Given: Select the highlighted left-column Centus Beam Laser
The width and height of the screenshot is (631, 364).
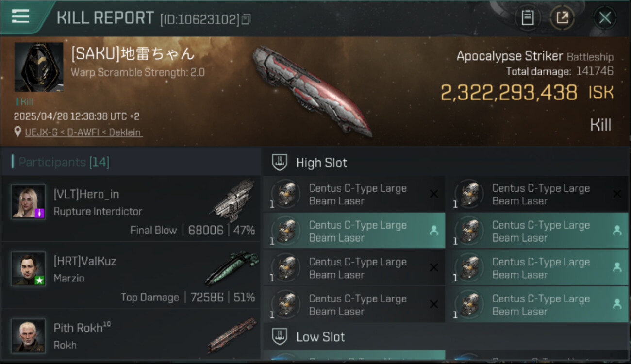Looking at the screenshot, I should [354, 231].
